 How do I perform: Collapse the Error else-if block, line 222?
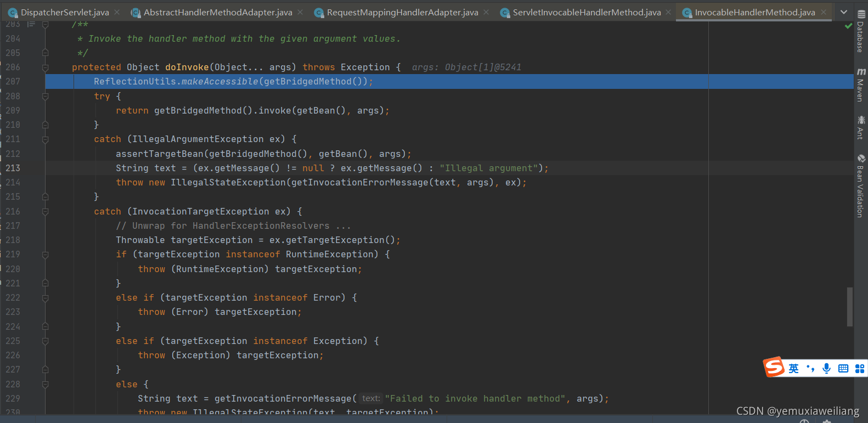46,298
